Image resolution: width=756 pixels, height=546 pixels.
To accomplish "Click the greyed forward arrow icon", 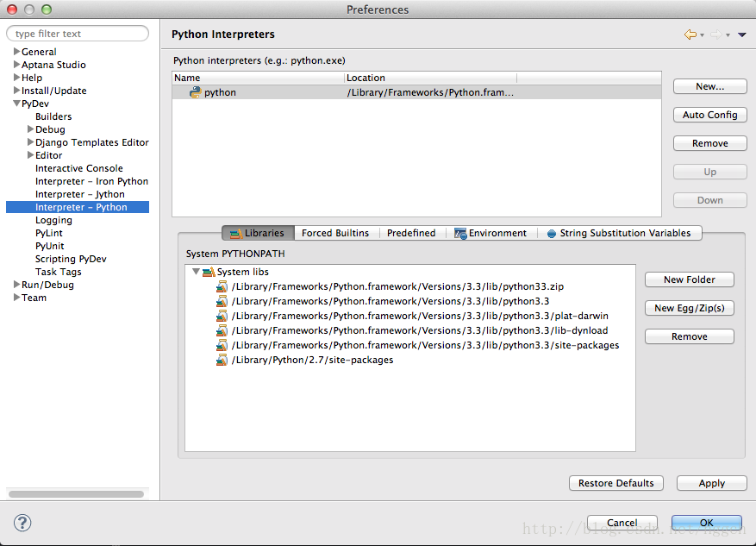I will pyautogui.click(x=716, y=35).
